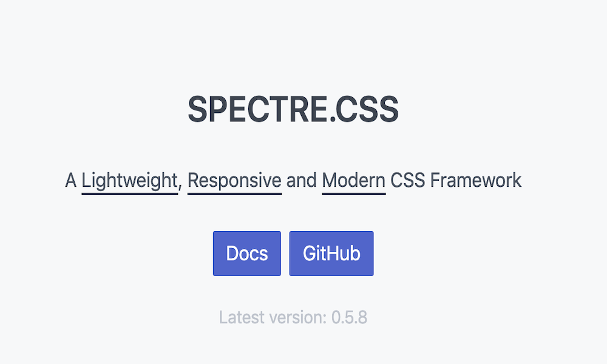Follow the Lightweight link
607x364 pixels.
point(129,180)
